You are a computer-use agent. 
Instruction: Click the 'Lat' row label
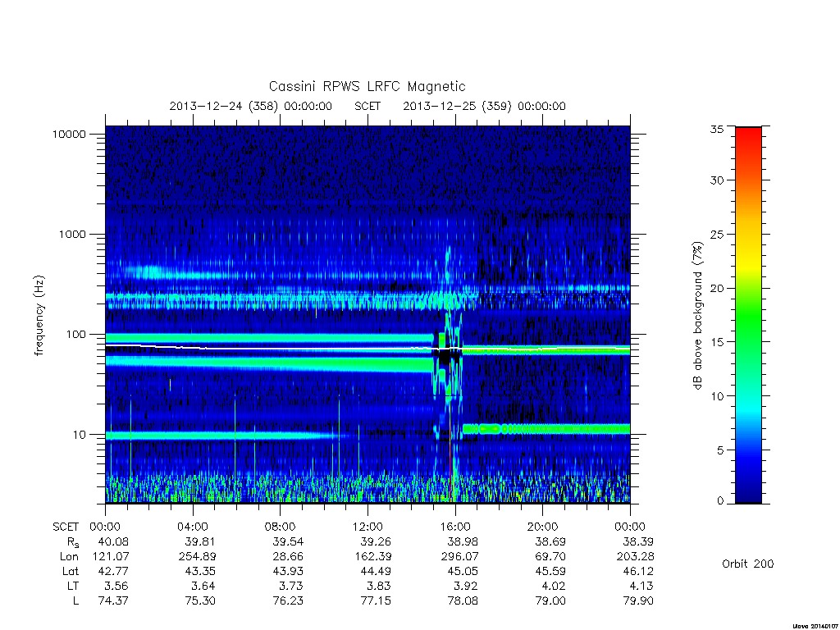point(71,571)
